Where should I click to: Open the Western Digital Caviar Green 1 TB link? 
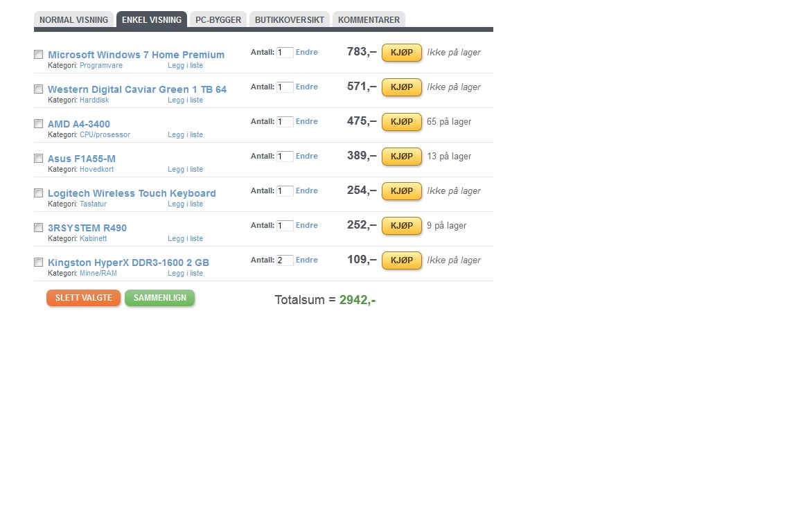click(x=137, y=89)
